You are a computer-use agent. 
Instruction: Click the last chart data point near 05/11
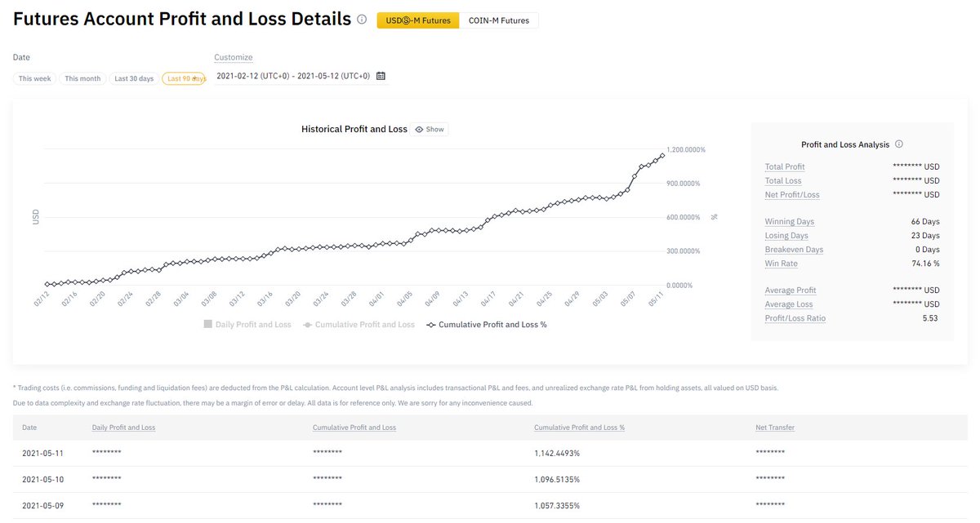pos(662,155)
